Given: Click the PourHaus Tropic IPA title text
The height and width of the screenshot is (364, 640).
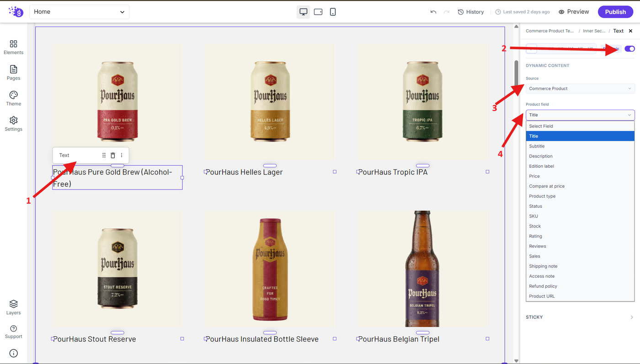Looking at the screenshot, I should 393,172.
